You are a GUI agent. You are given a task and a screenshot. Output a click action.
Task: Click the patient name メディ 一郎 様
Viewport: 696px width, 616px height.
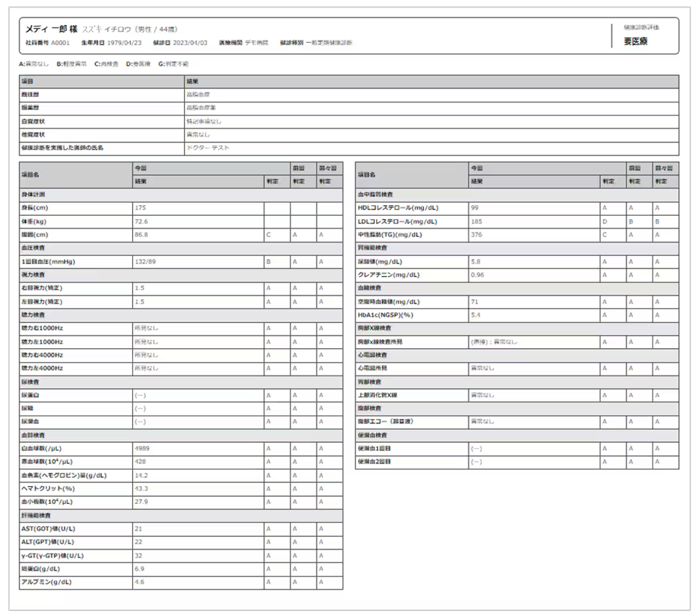51,29
